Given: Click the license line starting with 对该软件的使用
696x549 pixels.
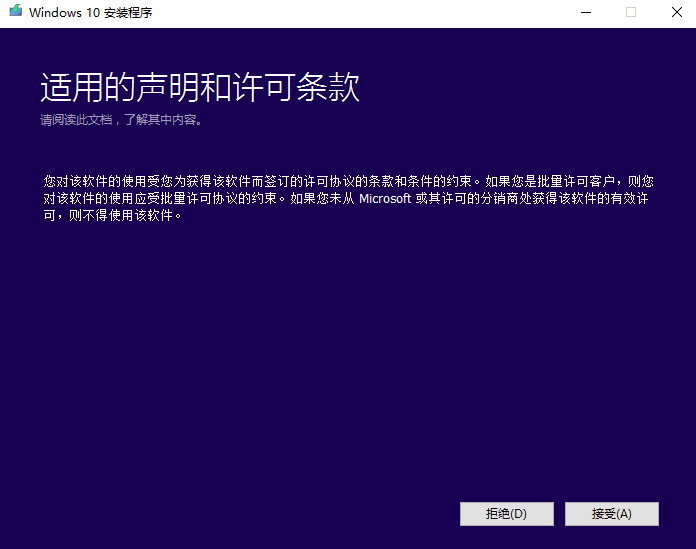Looking at the screenshot, I should pos(348,199).
